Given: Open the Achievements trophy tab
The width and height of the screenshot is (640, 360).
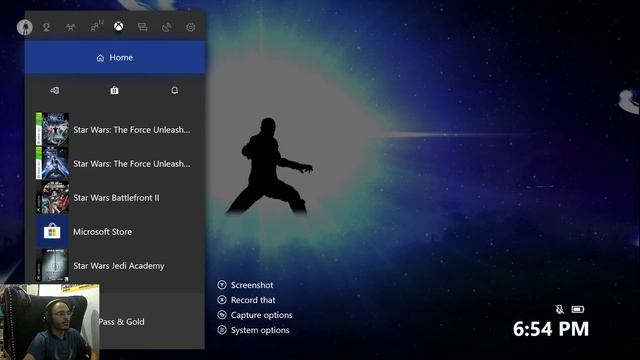Looking at the screenshot, I should [47, 27].
